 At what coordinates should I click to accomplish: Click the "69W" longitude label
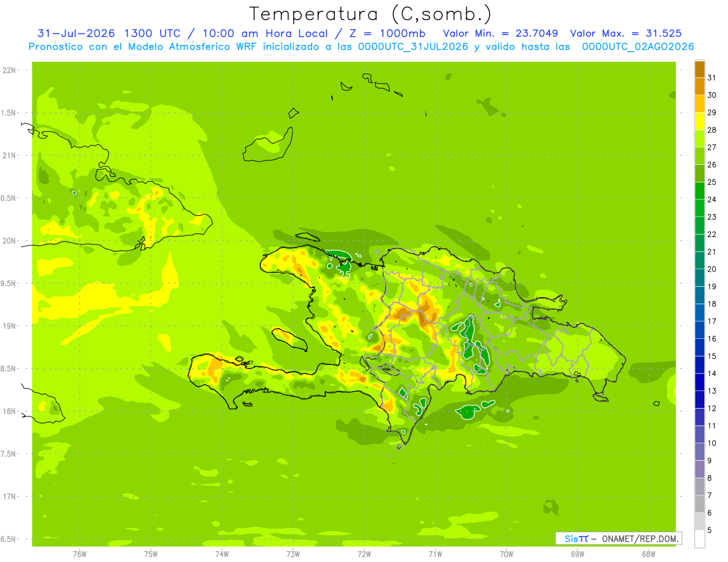click(x=578, y=554)
